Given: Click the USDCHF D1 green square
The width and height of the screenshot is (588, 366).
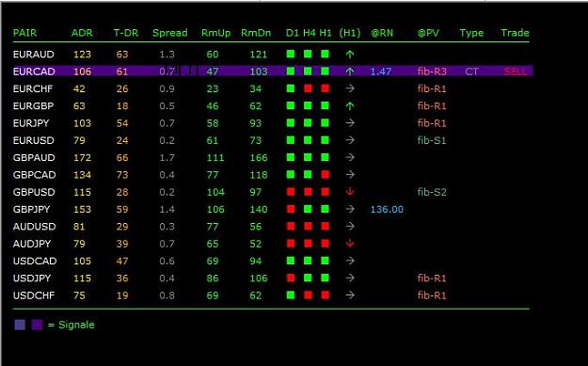Looking at the screenshot, I should (291, 295).
